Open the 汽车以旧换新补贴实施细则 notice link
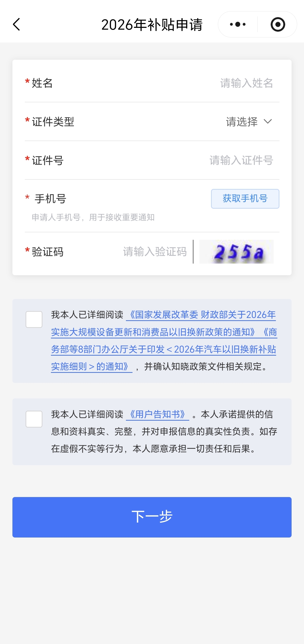 163,349
